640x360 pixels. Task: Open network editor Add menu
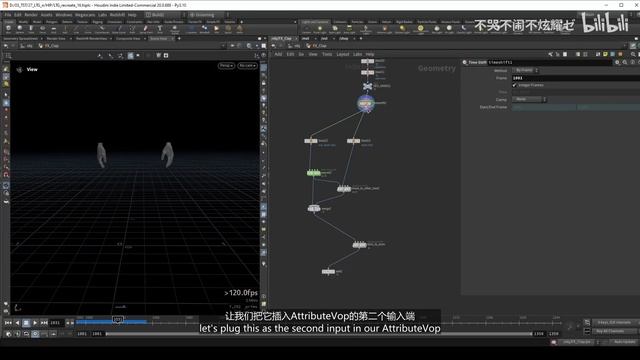coord(278,54)
